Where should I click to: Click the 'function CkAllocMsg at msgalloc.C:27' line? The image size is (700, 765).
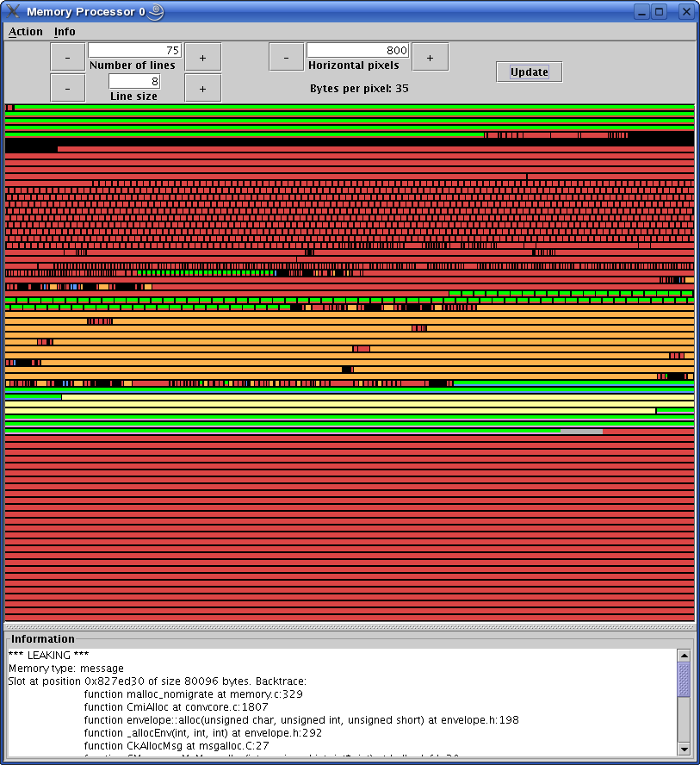[177, 746]
